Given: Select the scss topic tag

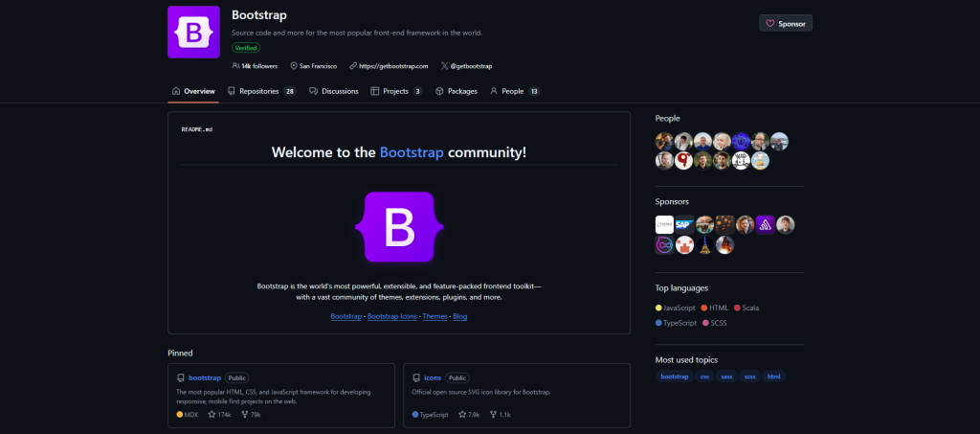Looking at the screenshot, I should (x=749, y=377).
